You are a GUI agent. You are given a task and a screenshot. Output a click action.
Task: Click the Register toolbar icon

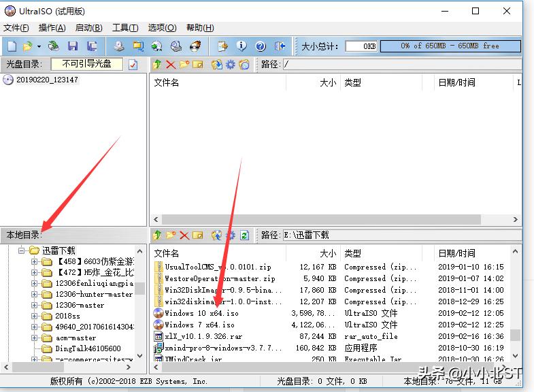pyautogui.click(x=222, y=46)
